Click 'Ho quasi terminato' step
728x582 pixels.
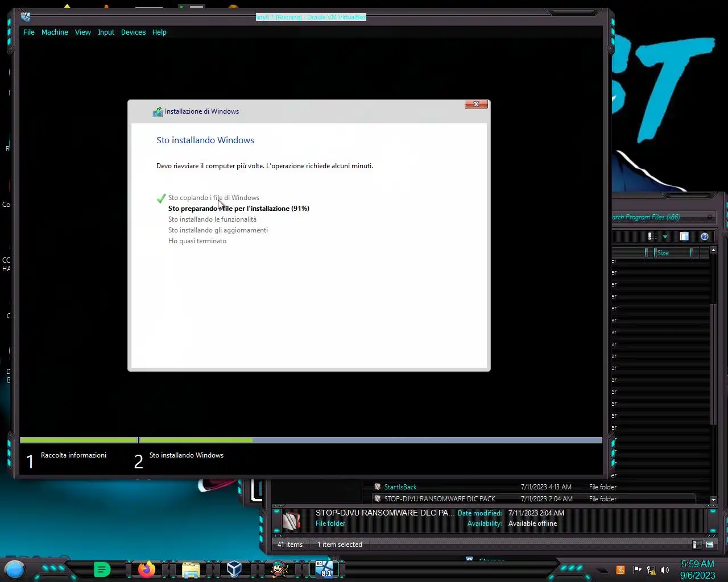click(197, 241)
